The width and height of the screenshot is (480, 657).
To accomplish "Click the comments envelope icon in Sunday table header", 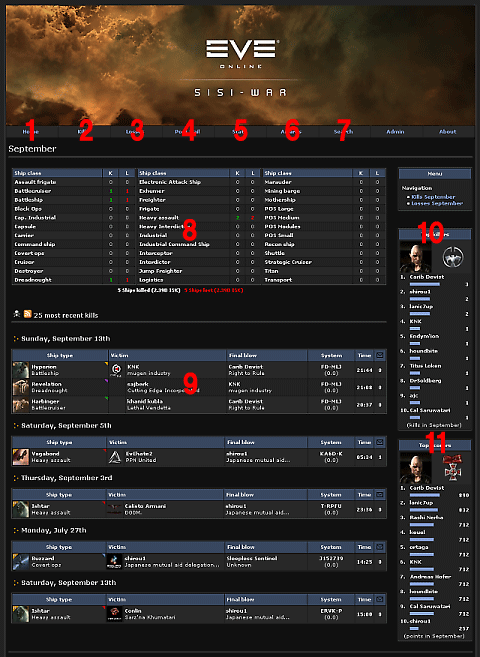I will pos(379,355).
